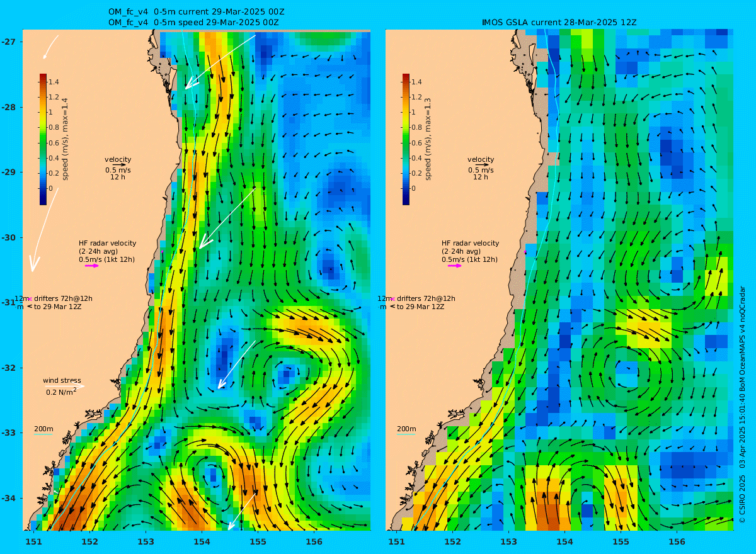The width and height of the screenshot is (756, 554).
Task: Click the magenta HF radar arrow on the IMOS GSLA map
Action: (455, 266)
